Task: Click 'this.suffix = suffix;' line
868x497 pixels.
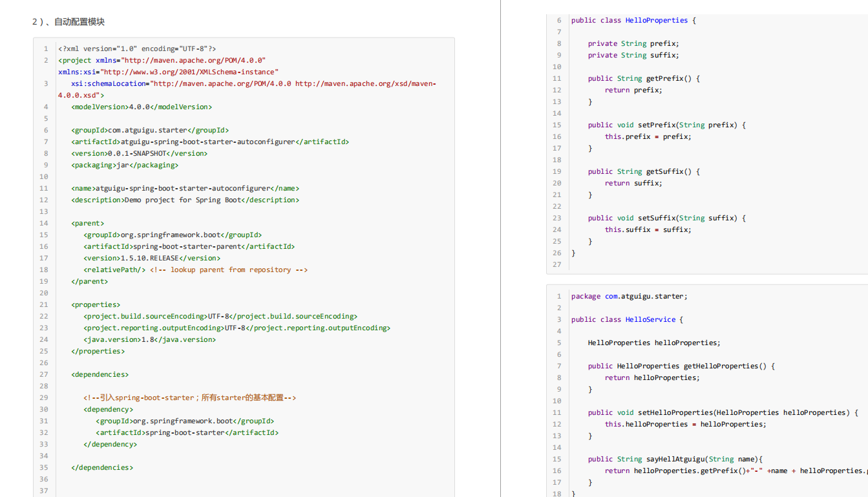Action: [648, 230]
